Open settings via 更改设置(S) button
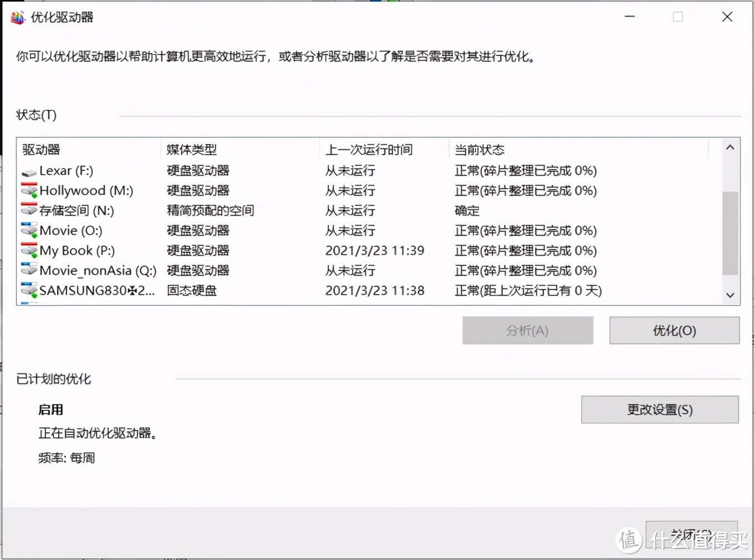 (x=659, y=410)
